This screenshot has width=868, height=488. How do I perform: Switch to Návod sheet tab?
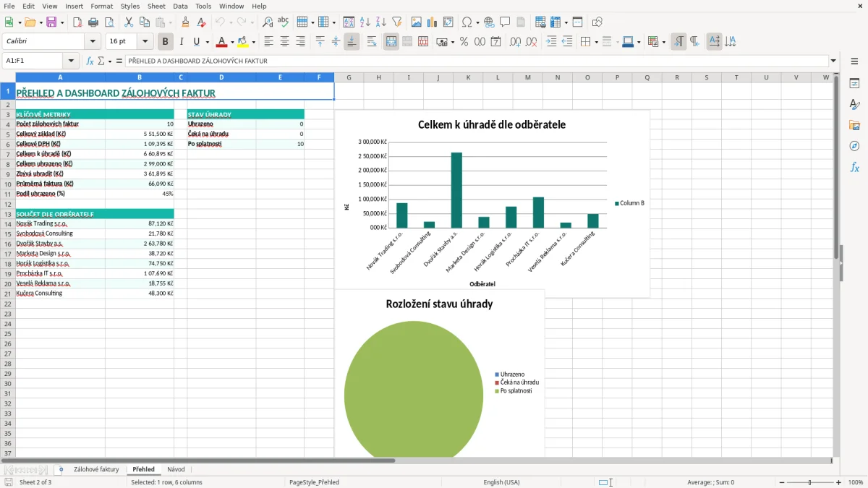(176, 469)
